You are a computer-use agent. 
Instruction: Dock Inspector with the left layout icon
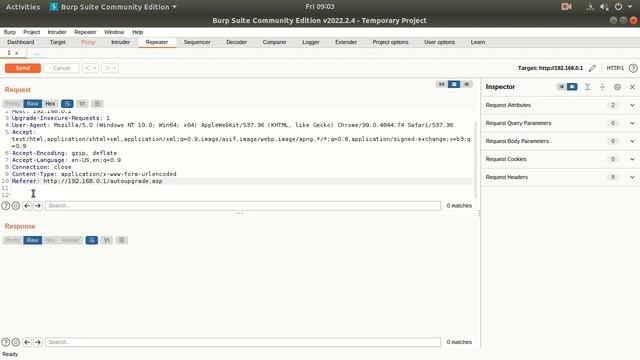tap(562, 87)
